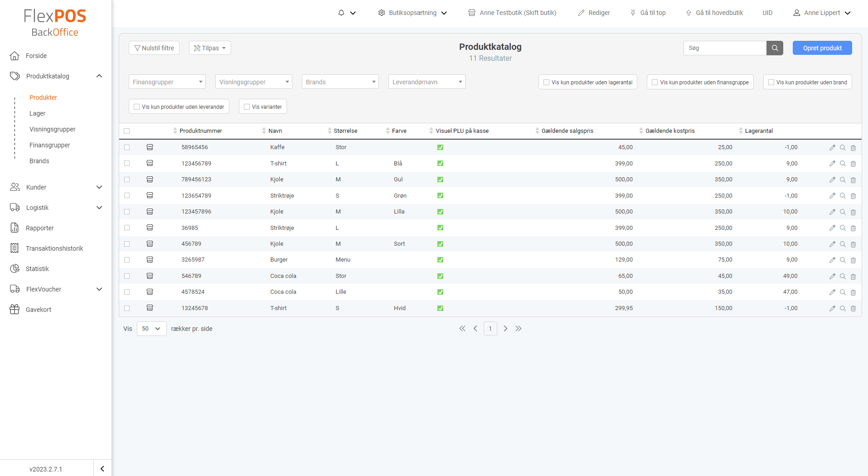The image size is (868, 476).
Task: Collapse the Produktkatalog sidebar menu
Action: coord(99,76)
